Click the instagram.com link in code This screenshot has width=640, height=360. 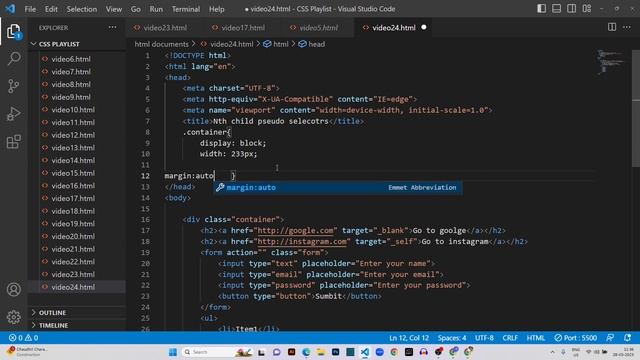tap(302, 242)
